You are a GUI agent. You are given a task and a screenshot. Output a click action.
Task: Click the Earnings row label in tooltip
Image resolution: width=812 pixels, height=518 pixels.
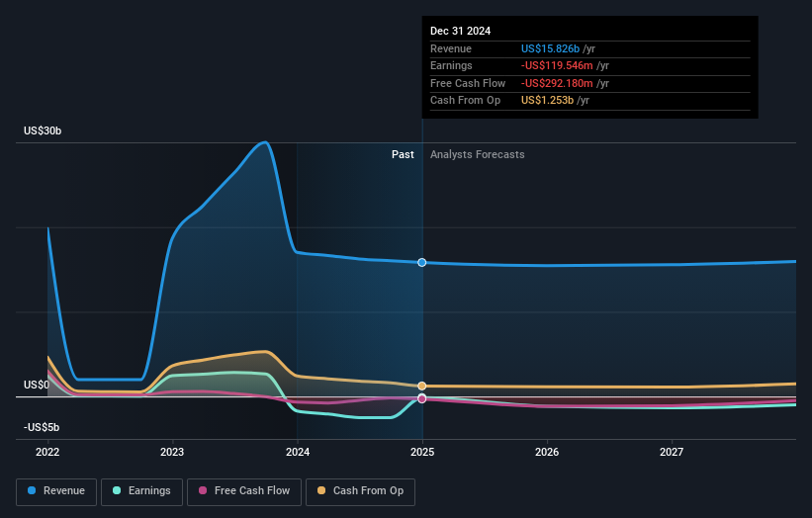[451, 65]
